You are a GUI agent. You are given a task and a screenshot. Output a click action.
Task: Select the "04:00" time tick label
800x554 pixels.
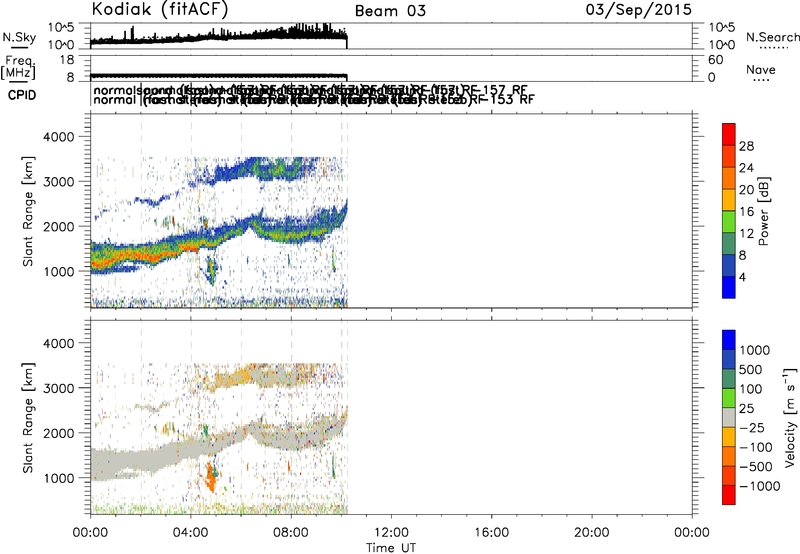tap(190, 533)
